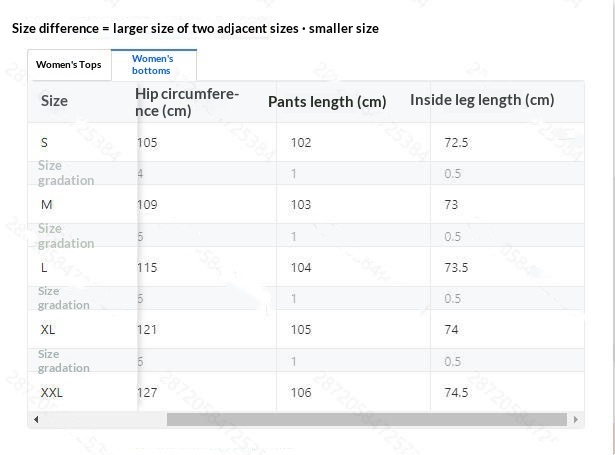Select the XL size row label
The width and height of the screenshot is (615, 455).
coord(48,330)
